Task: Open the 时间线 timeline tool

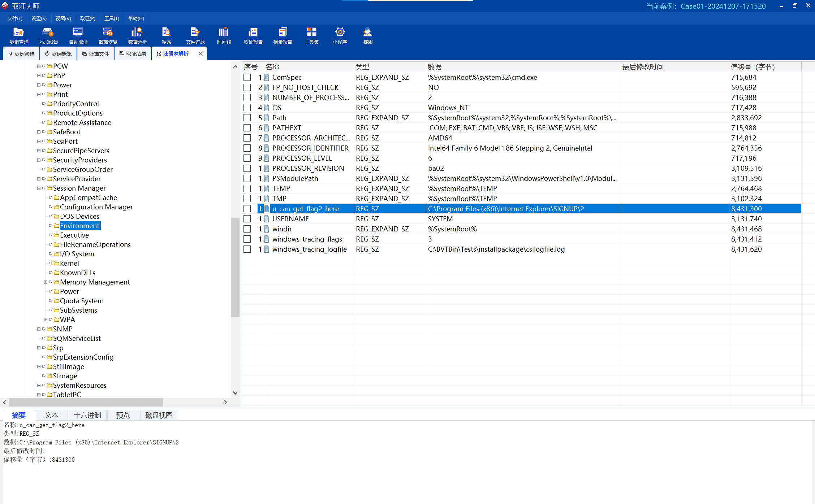Action: (x=224, y=36)
